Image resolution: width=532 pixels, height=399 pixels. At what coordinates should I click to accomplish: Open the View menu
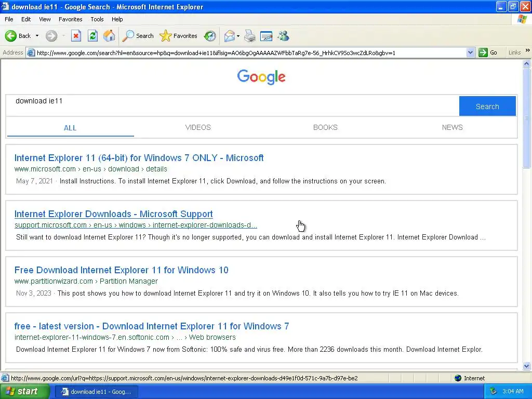(45, 19)
